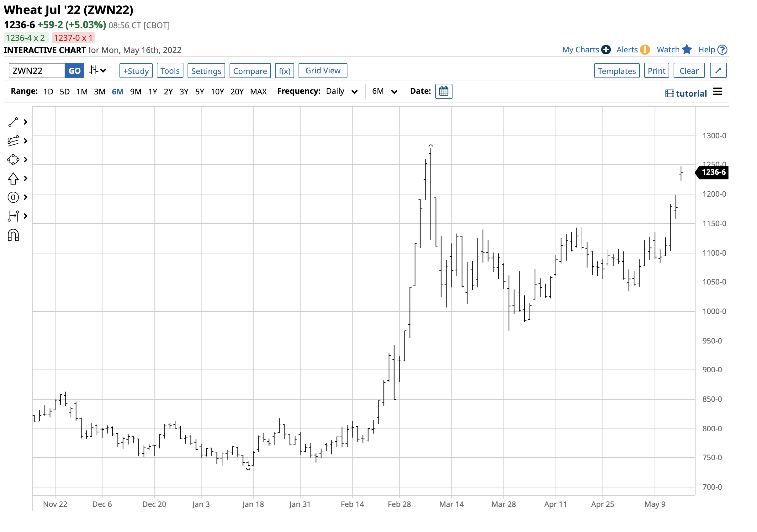Viewport: 757px width, 532px height.
Task: Switch range to 3M
Action: [x=100, y=92]
